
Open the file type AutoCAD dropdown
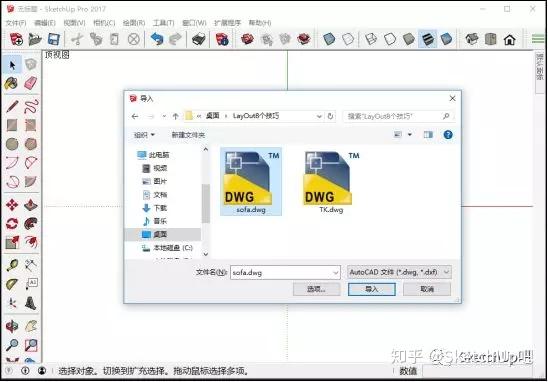pos(399,272)
